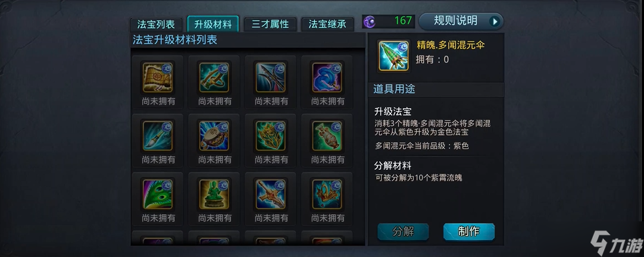This screenshot has width=644, height=257.
Task: Select the golden lotus material icon
Action: click(x=270, y=136)
